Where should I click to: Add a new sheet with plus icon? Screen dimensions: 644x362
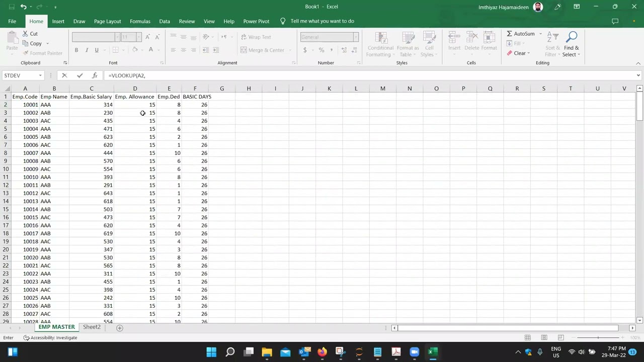pyautogui.click(x=120, y=328)
